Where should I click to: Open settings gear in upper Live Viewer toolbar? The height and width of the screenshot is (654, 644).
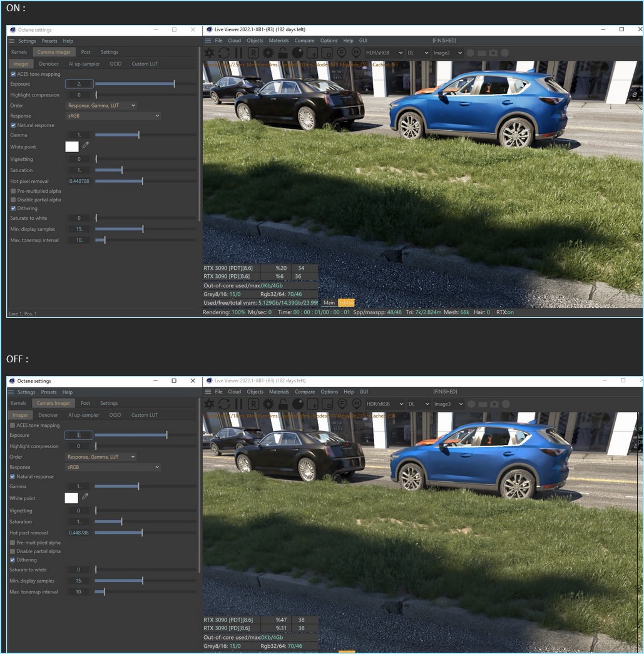(x=268, y=53)
